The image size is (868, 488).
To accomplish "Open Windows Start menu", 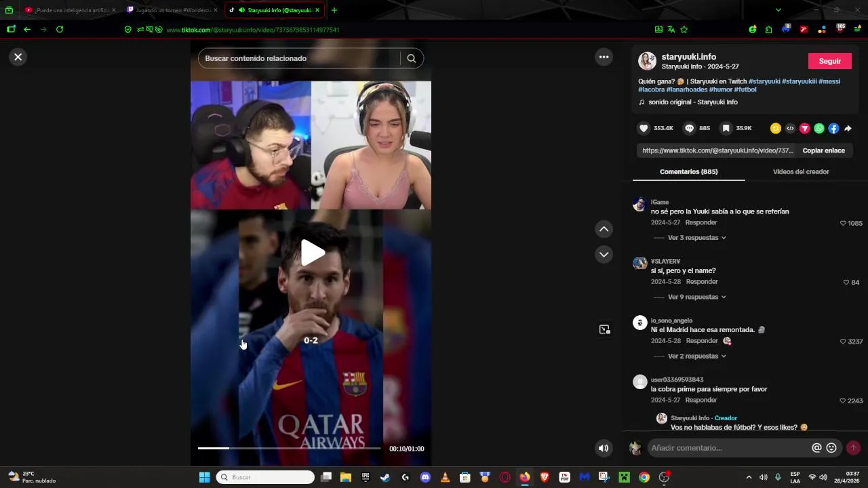I will (204, 477).
